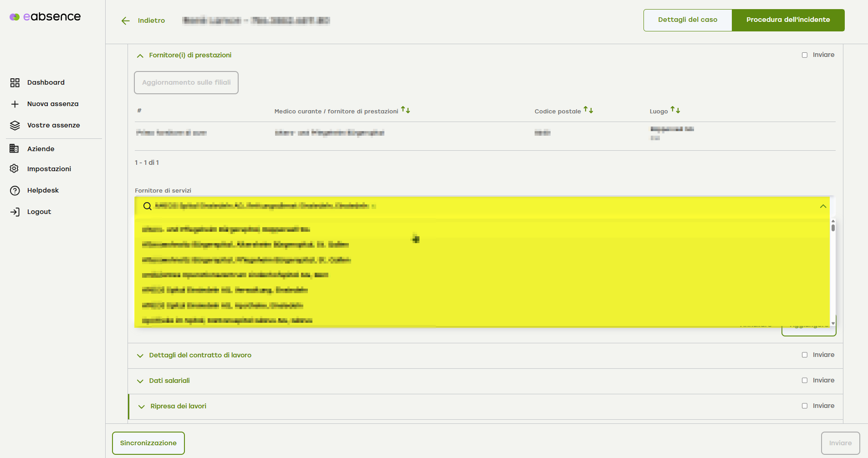Click the dropdown list scrollbar thumb
Viewport: 868px width, 458px height.
coord(833,227)
